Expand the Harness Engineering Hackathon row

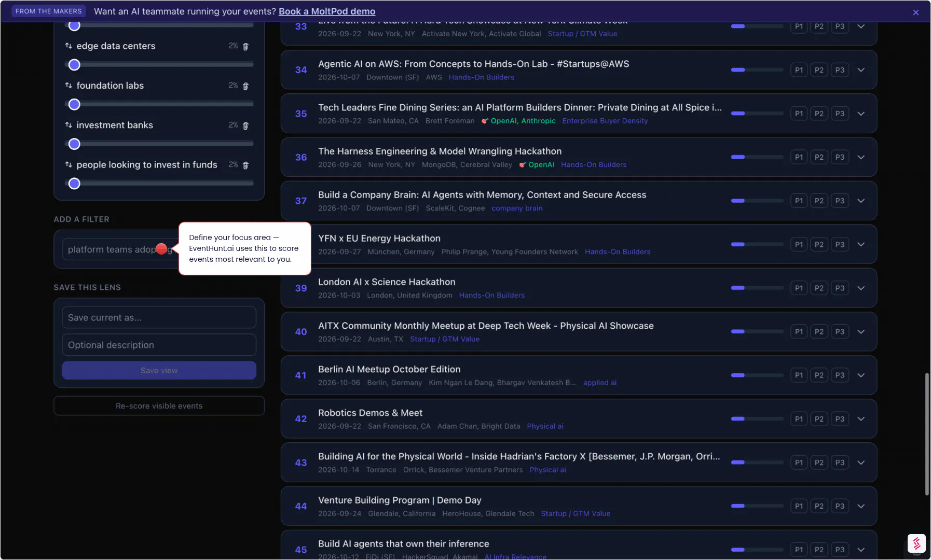861,157
